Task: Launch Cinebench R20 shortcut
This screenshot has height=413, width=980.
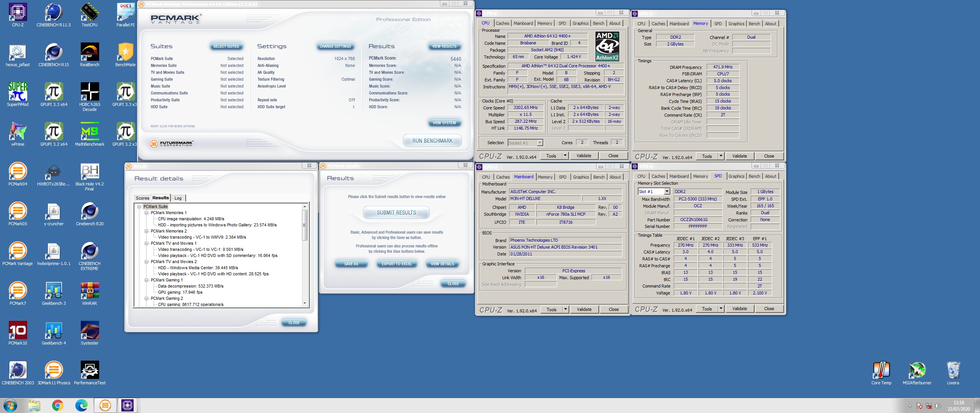Action: 90,214
